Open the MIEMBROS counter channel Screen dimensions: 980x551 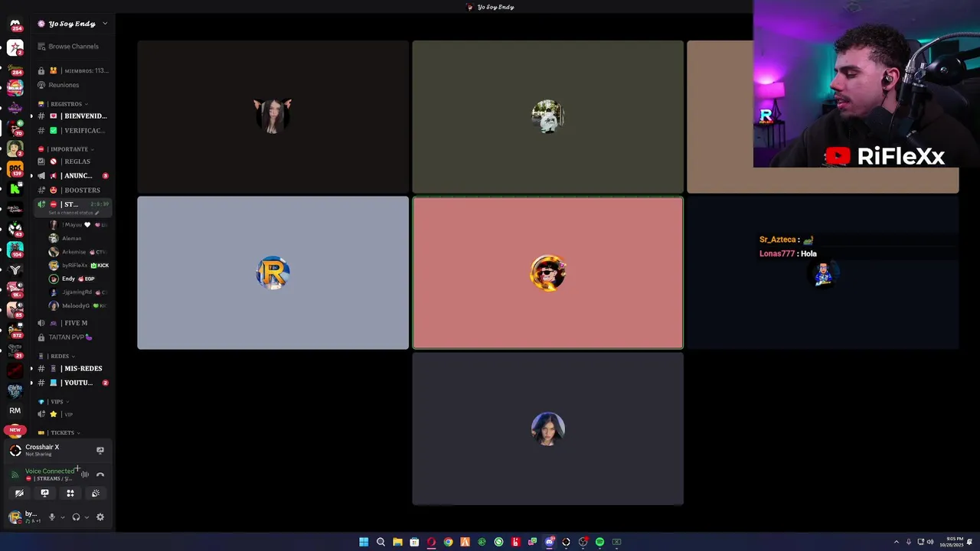[x=73, y=70]
